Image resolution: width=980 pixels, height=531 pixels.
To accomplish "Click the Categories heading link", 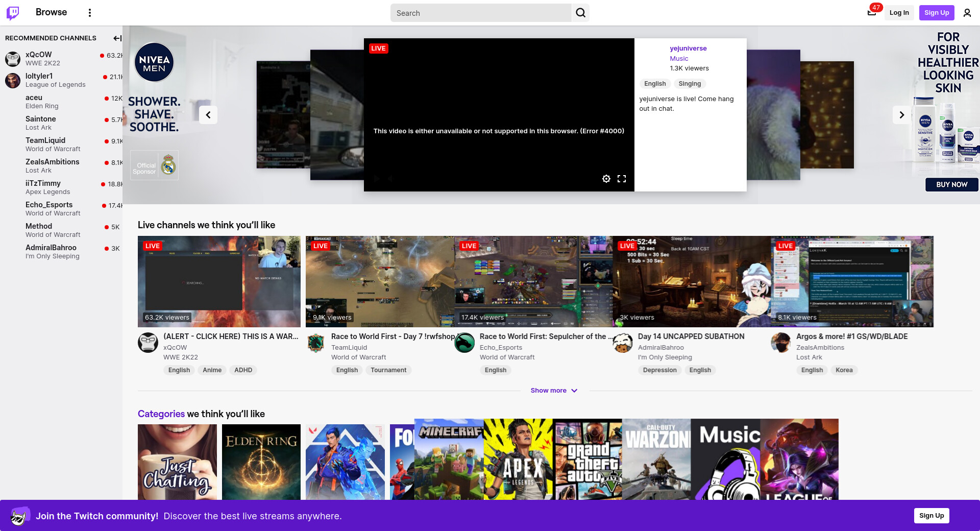I will click(161, 414).
